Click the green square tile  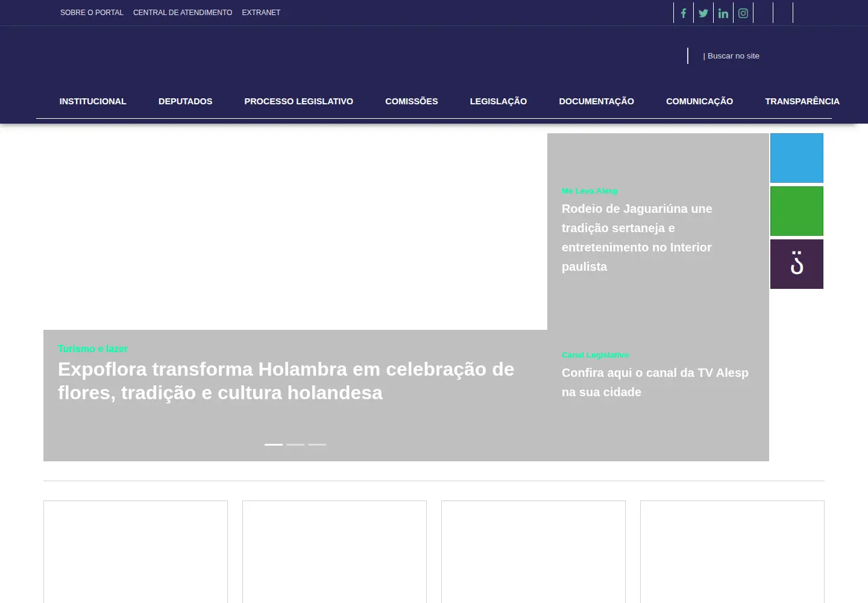[797, 211]
